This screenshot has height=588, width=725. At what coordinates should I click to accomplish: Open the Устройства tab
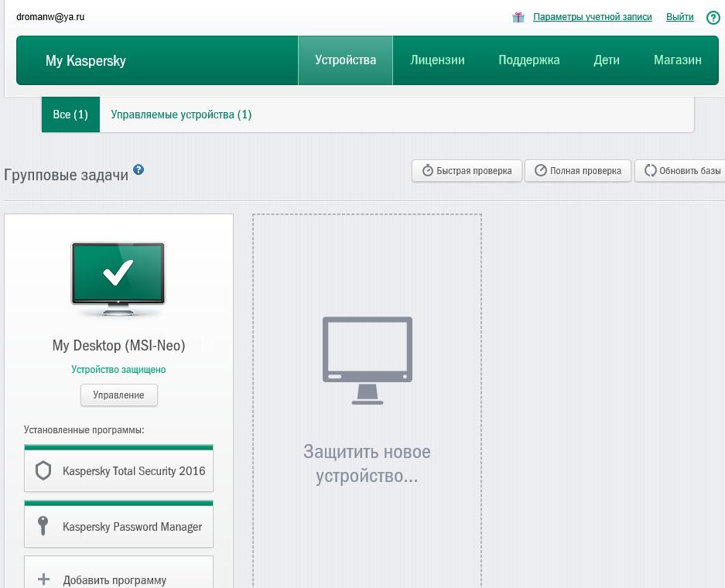(x=345, y=60)
